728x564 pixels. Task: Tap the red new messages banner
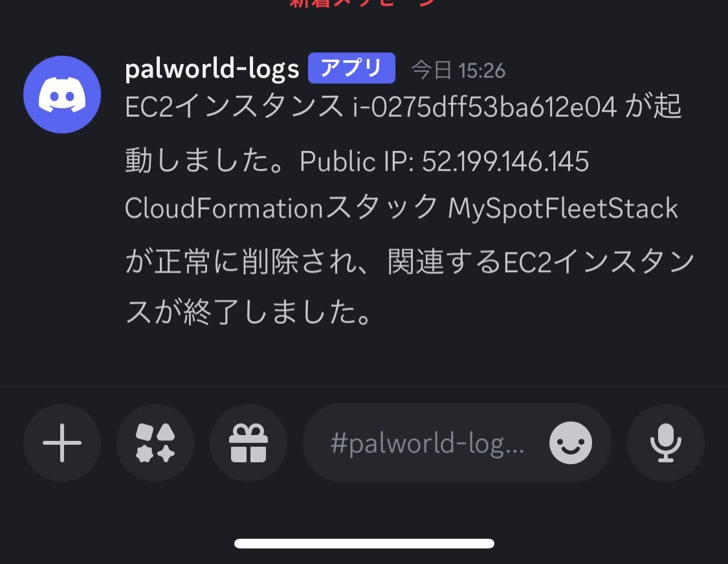click(364, 4)
